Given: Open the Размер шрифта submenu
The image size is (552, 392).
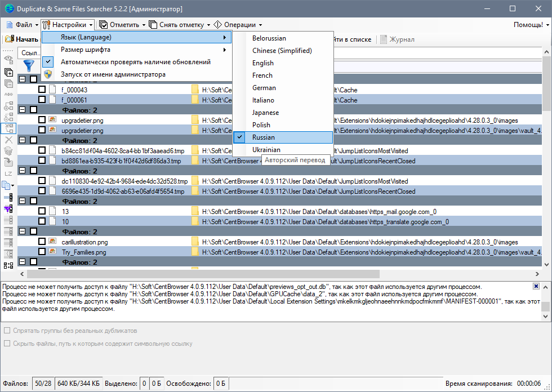Looking at the screenshot, I should point(136,50).
